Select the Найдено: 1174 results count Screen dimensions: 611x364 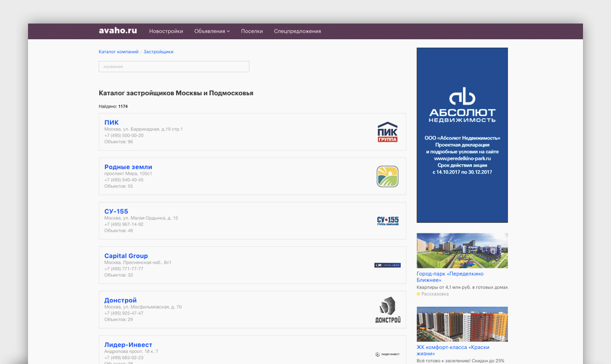[x=113, y=106]
